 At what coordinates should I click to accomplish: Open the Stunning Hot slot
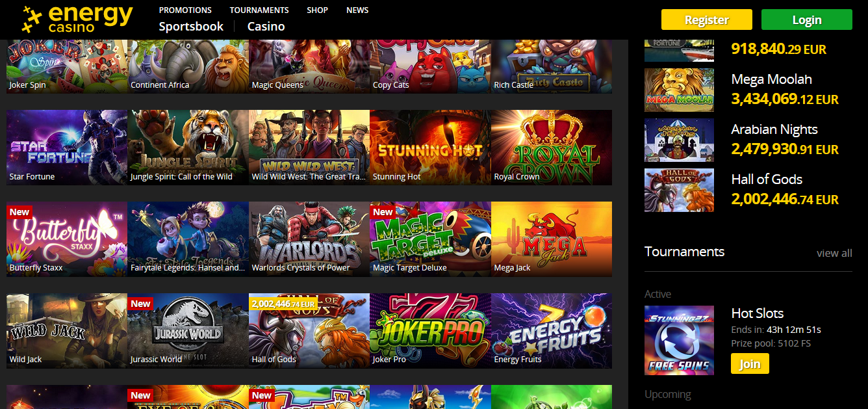pos(431,148)
